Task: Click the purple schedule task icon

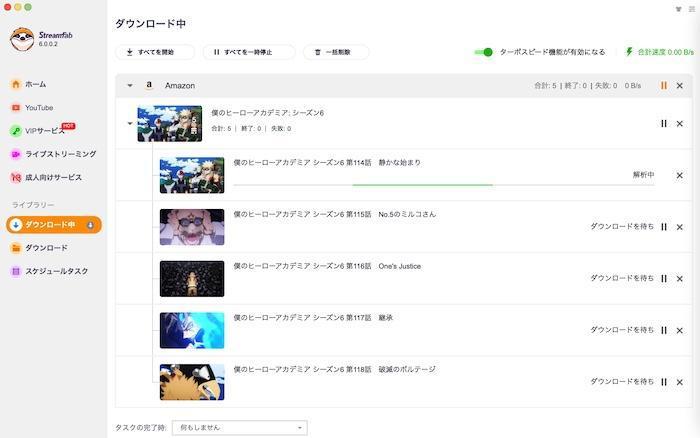Action: click(x=16, y=271)
